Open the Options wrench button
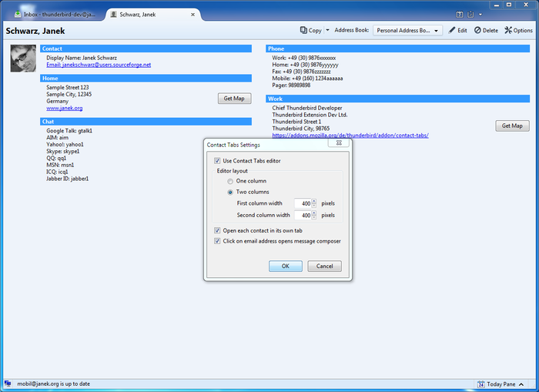539x392 pixels. [518, 30]
